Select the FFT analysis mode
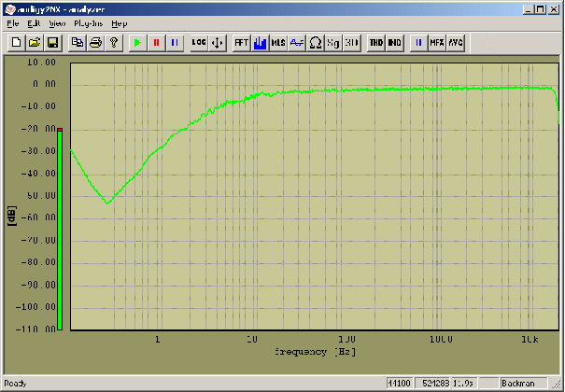The image size is (565, 392). [x=242, y=43]
